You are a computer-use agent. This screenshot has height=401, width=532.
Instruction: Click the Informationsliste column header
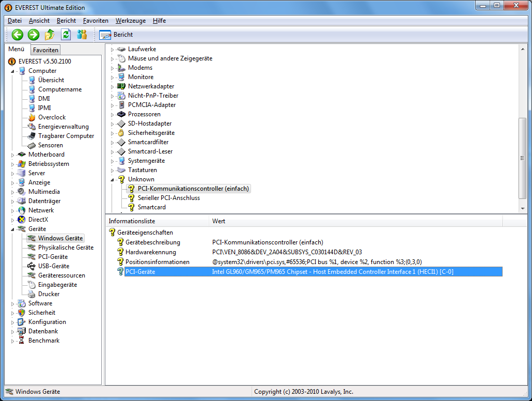158,221
